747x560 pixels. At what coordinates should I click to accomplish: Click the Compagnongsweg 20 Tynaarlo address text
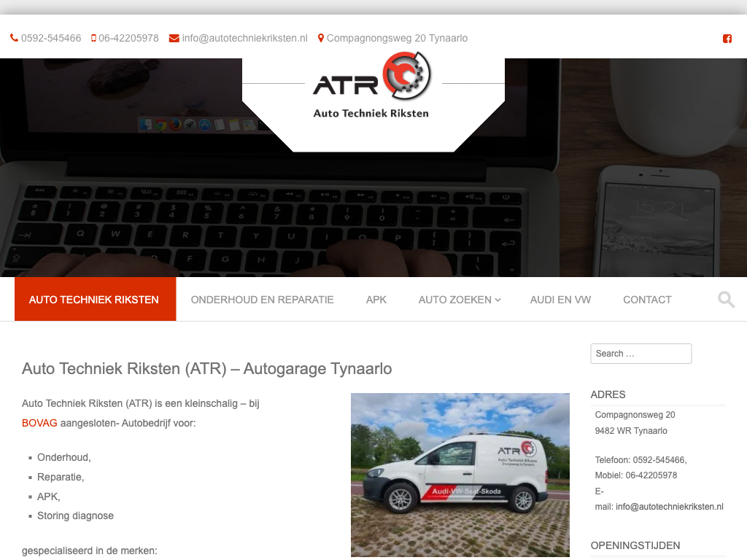pos(397,39)
